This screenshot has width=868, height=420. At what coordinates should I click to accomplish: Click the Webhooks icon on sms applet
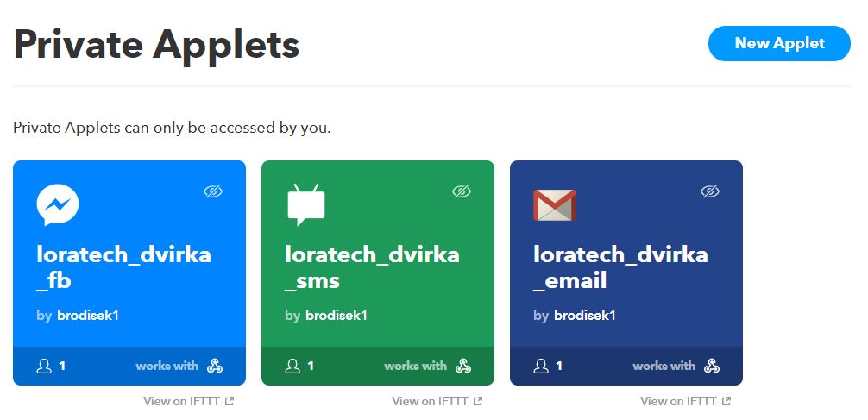pos(463,366)
